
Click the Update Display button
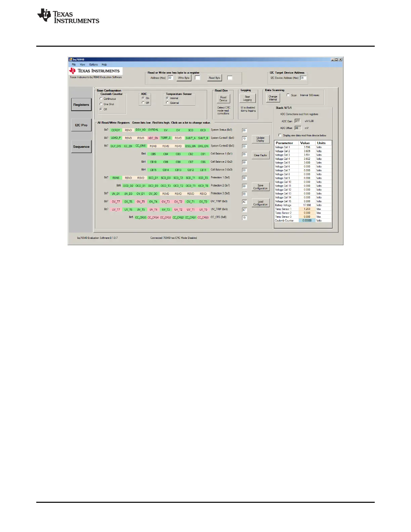[261, 139]
